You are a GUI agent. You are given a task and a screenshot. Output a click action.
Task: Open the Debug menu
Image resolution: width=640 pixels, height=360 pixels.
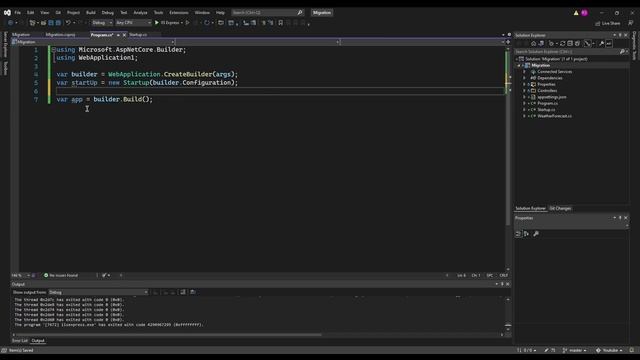coord(108,13)
